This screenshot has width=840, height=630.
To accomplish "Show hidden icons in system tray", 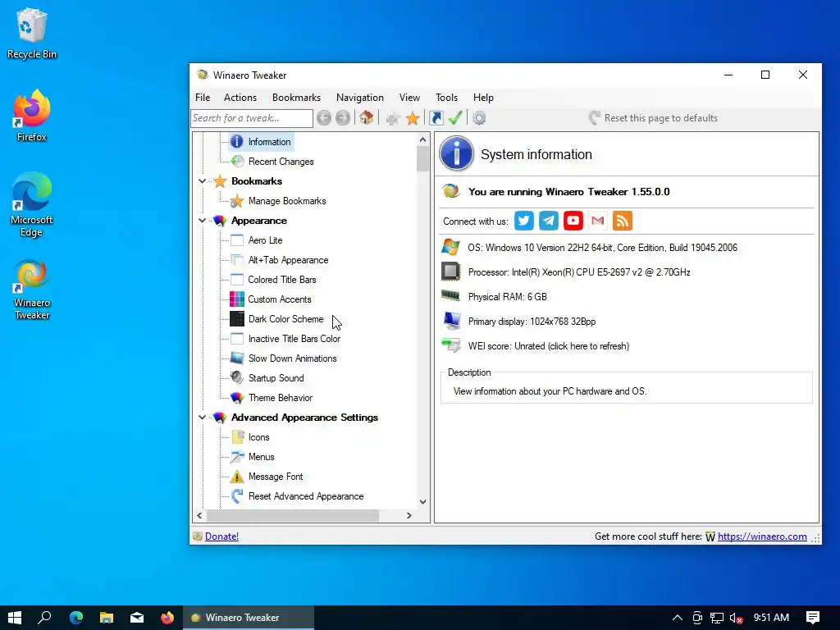I will 677,618.
